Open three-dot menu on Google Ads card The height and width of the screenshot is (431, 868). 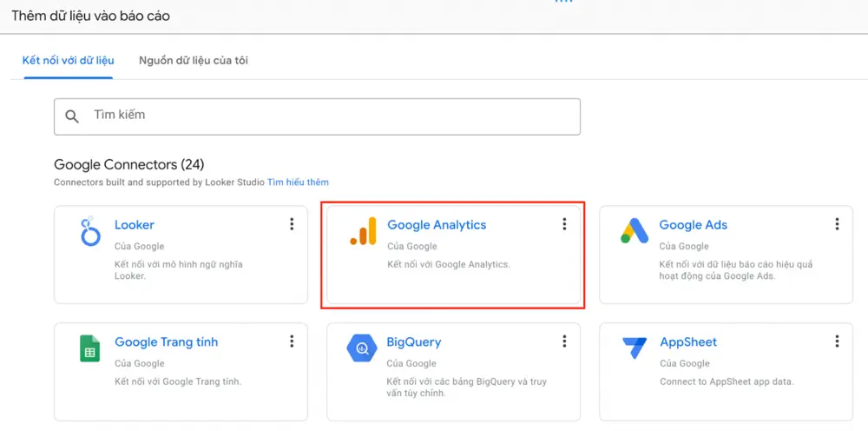pyautogui.click(x=837, y=224)
